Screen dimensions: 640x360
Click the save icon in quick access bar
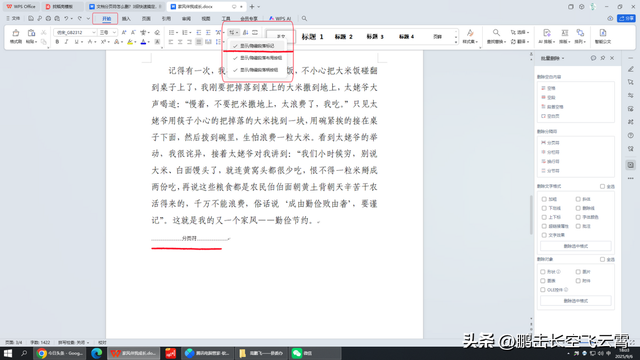[x=31, y=18]
